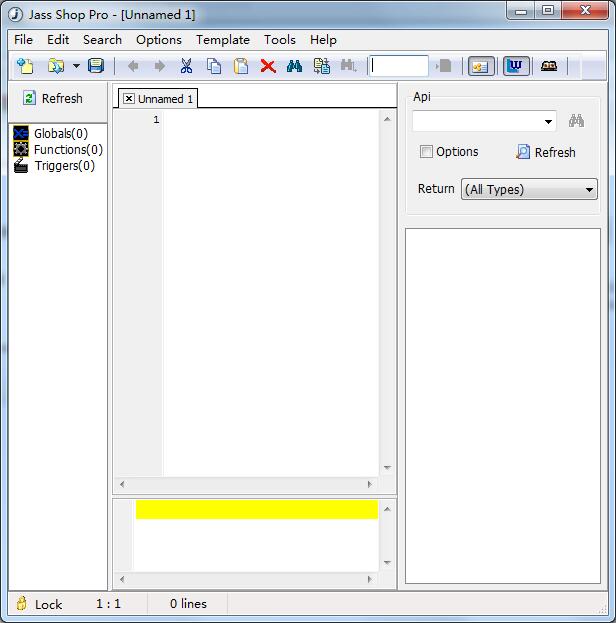Viewport: 616px width, 623px height.
Task: Go forward with the right arrow icon
Action: 160,66
